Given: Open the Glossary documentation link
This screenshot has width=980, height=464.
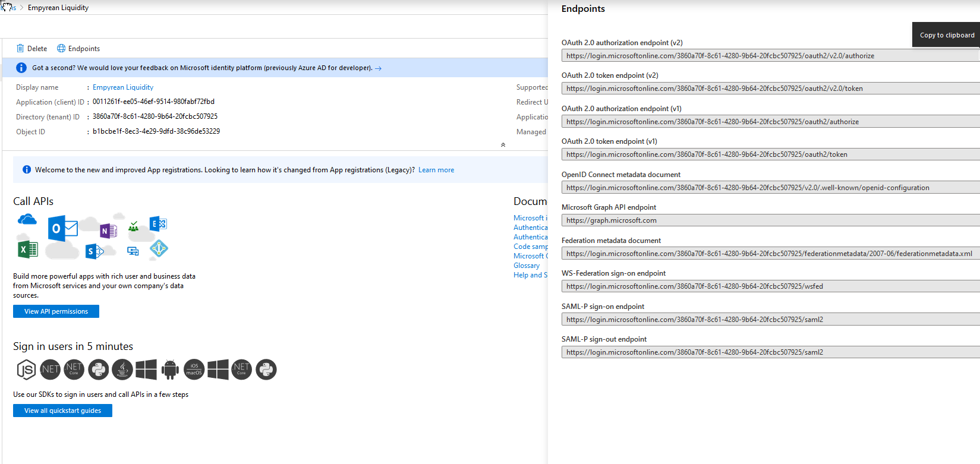Looking at the screenshot, I should [x=527, y=266].
